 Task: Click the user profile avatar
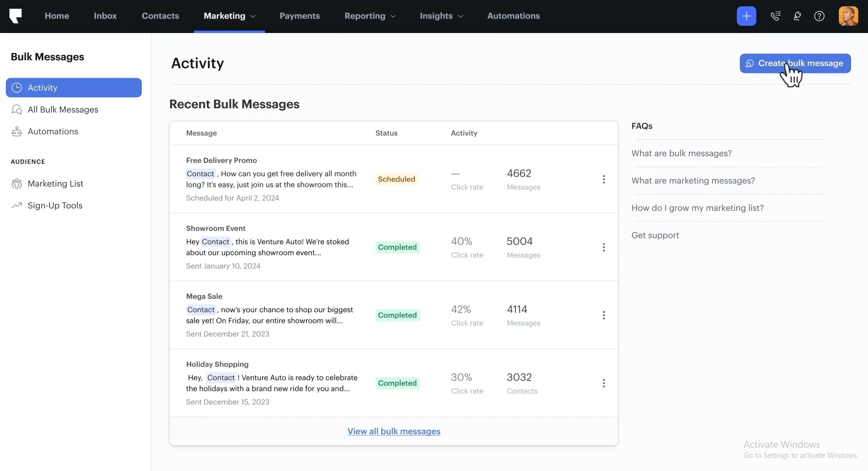point(848,16)
